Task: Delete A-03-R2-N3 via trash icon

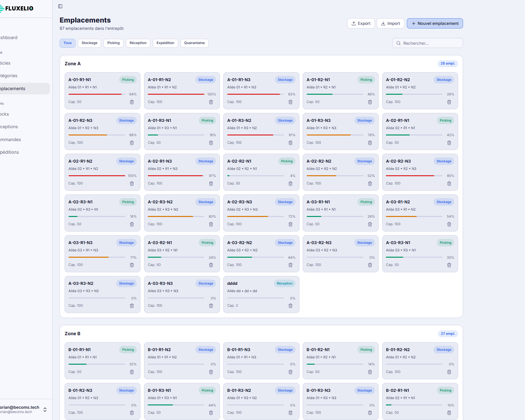Action: click(x=370, y=265)
